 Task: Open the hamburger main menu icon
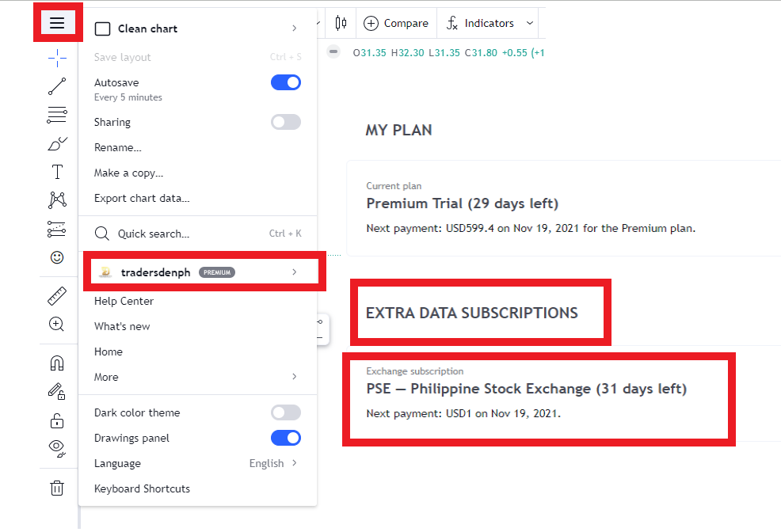57,23
